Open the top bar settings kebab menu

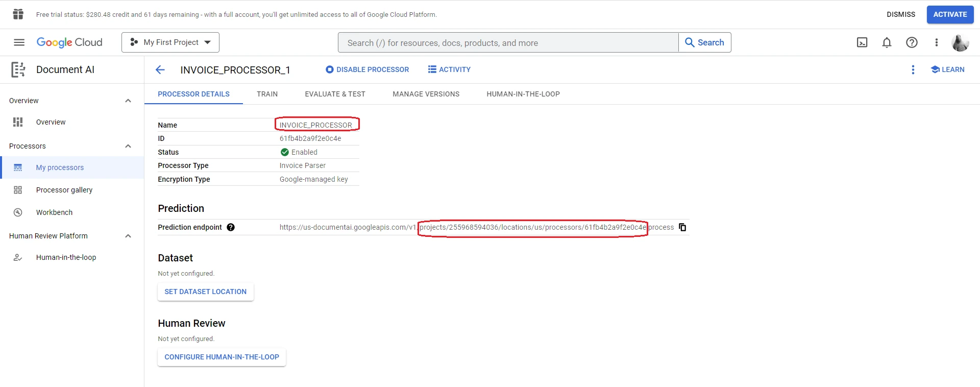(937, 42)
